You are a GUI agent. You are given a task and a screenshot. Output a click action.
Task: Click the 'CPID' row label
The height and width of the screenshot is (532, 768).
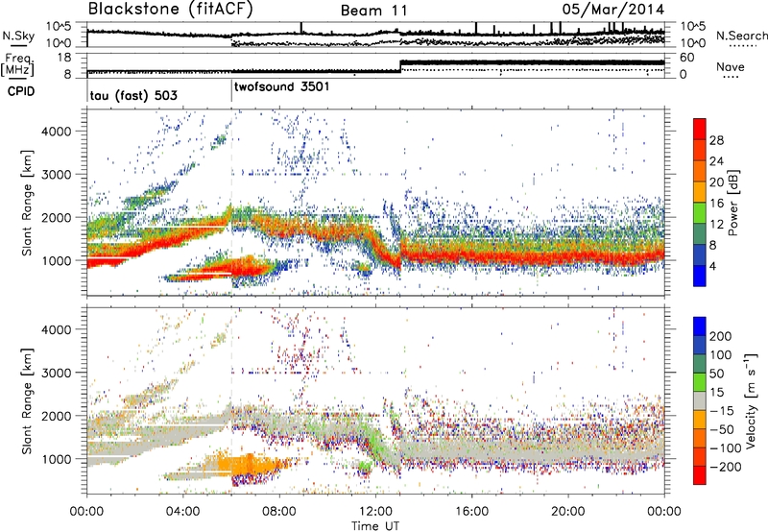coord(21,91)
